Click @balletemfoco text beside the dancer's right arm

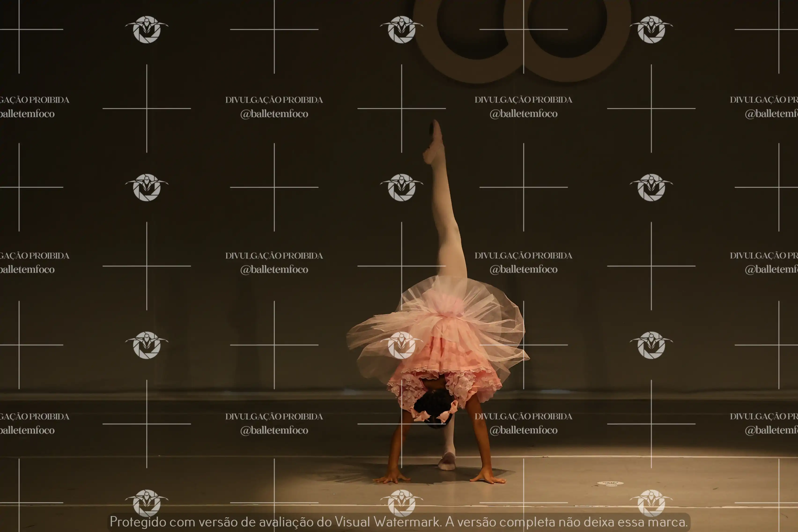pyautogui.click(x=523, y=430)
